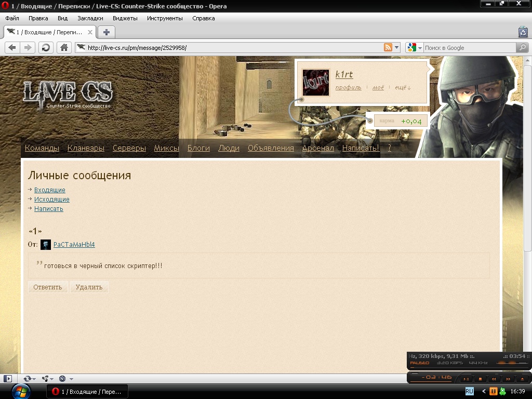Open a new tab with the plus button
This screenshot has width=532, height=399.
106,32
